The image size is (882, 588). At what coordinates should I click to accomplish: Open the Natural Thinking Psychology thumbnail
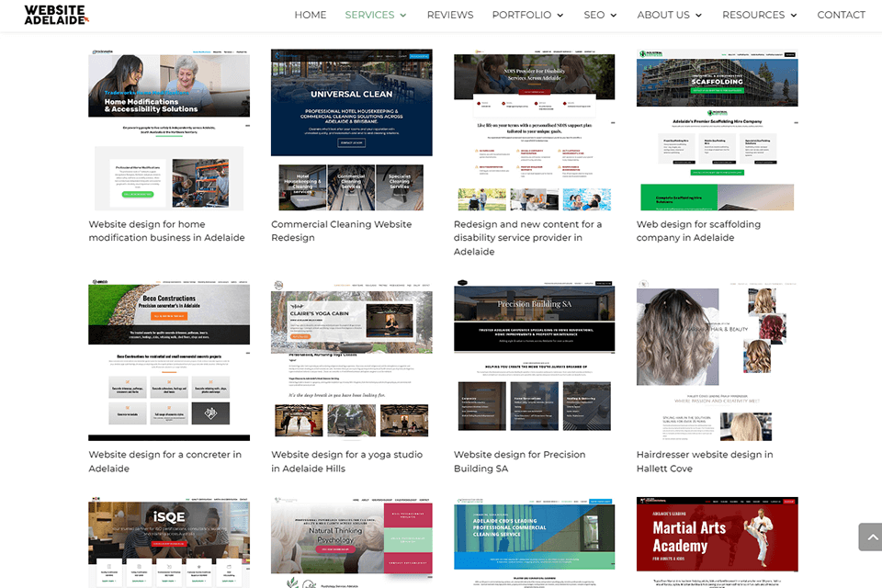(352, 542)
